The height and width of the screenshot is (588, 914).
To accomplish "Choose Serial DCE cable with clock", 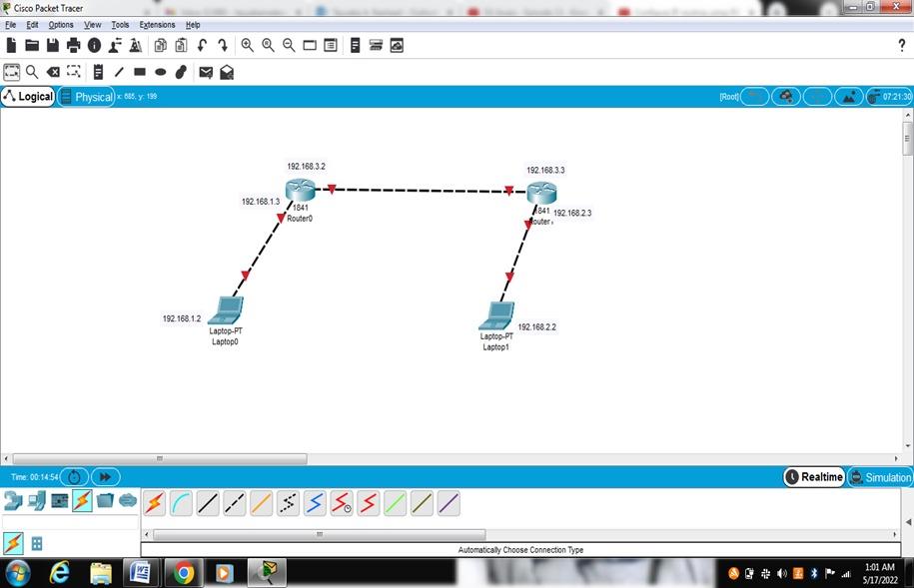I will point(342,503).
